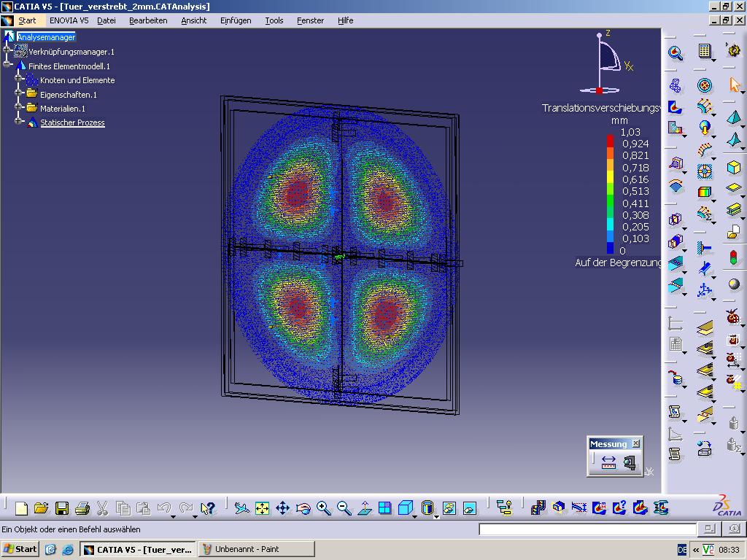Switch to Unbenannt - Paint taskbar button

pyautogui.click(x=256, y=549)
